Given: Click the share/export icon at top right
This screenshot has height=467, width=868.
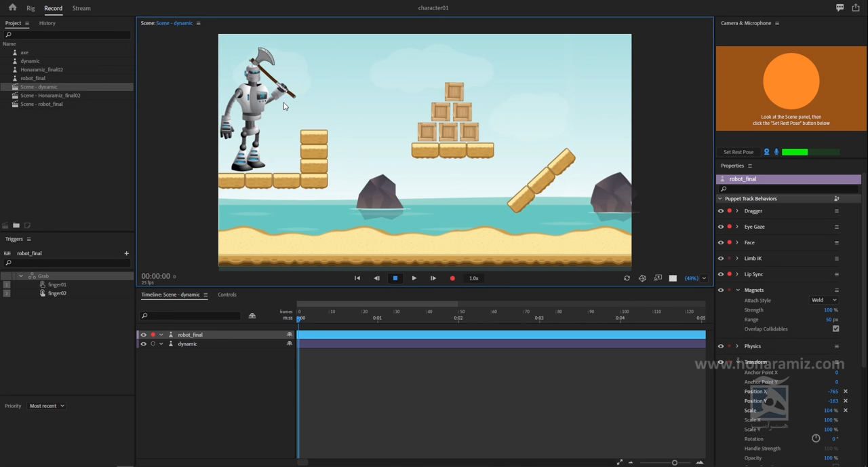Looking at the screenshot, I should [856, 7].
